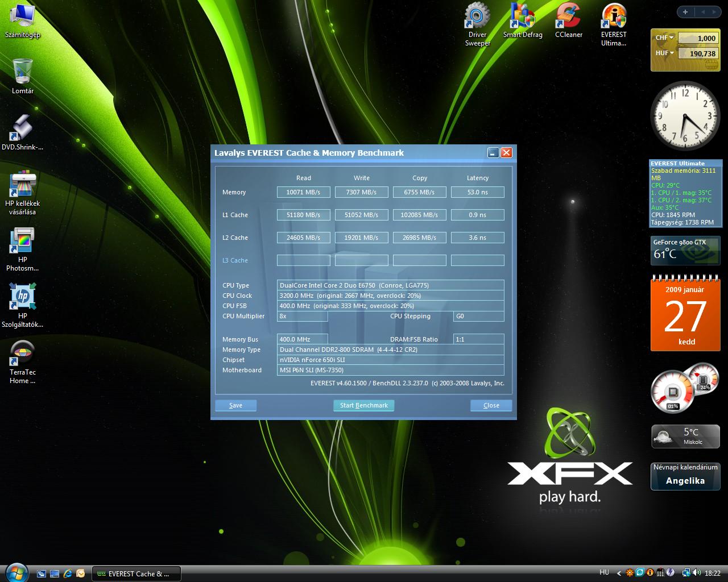Image resolution: width=728 pixels, height=582 pixels.
Task: Click the calendar tray icon
Action: pos(660,573)
